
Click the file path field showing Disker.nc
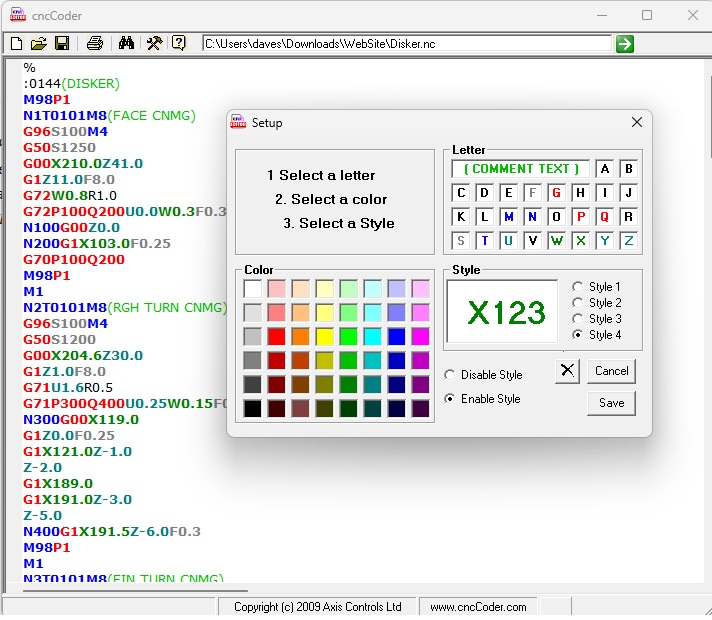pyautogui.click(x=406, y=44)
